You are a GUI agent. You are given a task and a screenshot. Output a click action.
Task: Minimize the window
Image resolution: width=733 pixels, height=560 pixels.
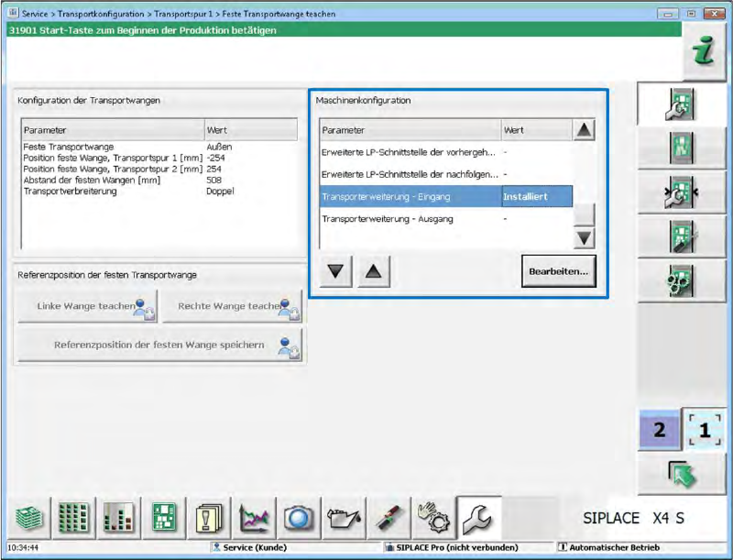pyautogui.click(x=668, y=14)
